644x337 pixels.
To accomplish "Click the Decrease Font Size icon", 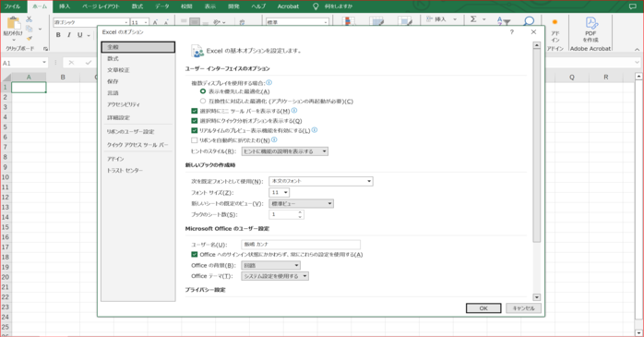I will pyautogui.click(x=166, y=22).
